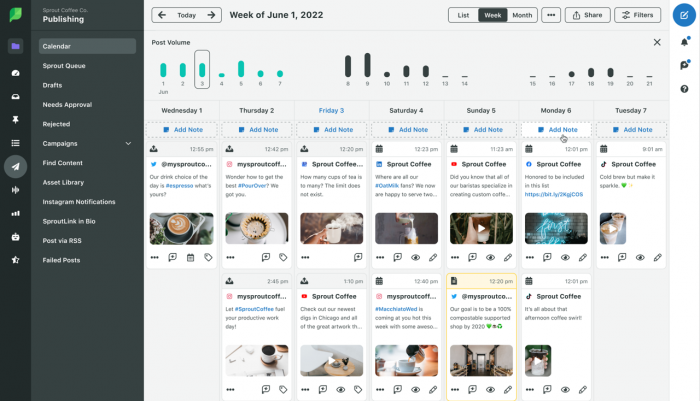The height and width of the screenshot is (401, 700).
Task: Open the bot icon in left rail
Action: click(x=16, y=237)
